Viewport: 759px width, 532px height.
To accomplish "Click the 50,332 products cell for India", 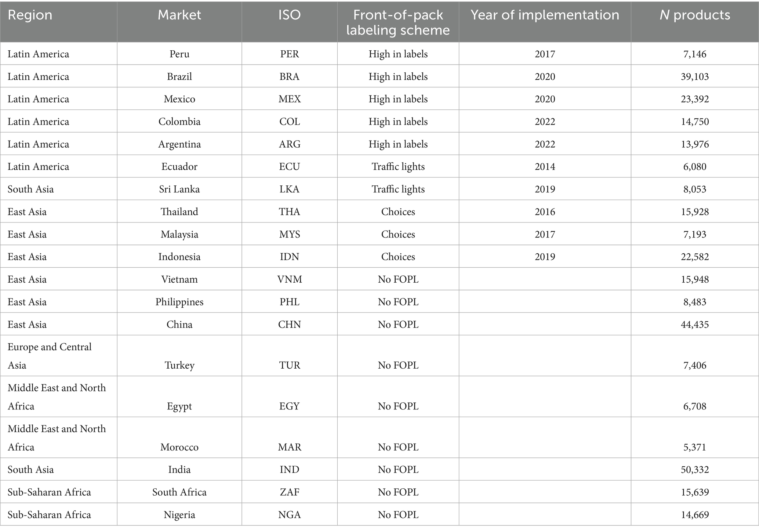I will click(695, 470).
